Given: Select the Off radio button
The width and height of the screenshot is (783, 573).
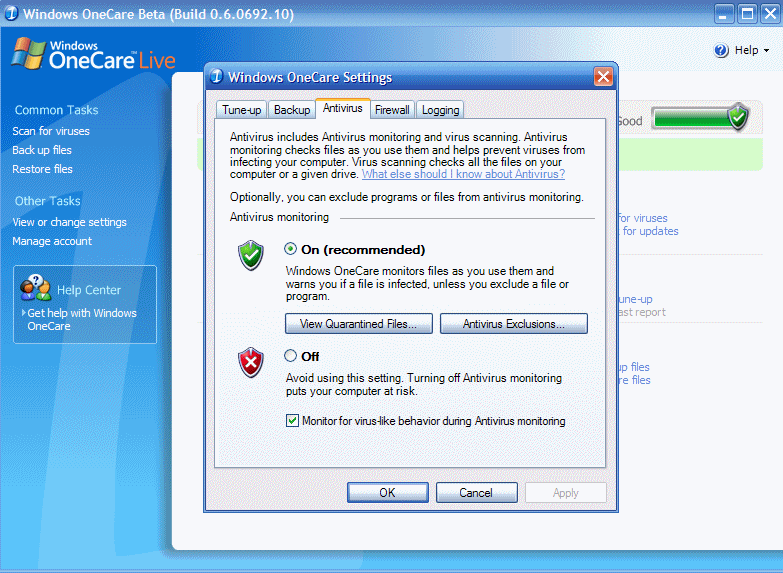Looking at the screenshot, I should pyautogui.click(x=290, y=356).
